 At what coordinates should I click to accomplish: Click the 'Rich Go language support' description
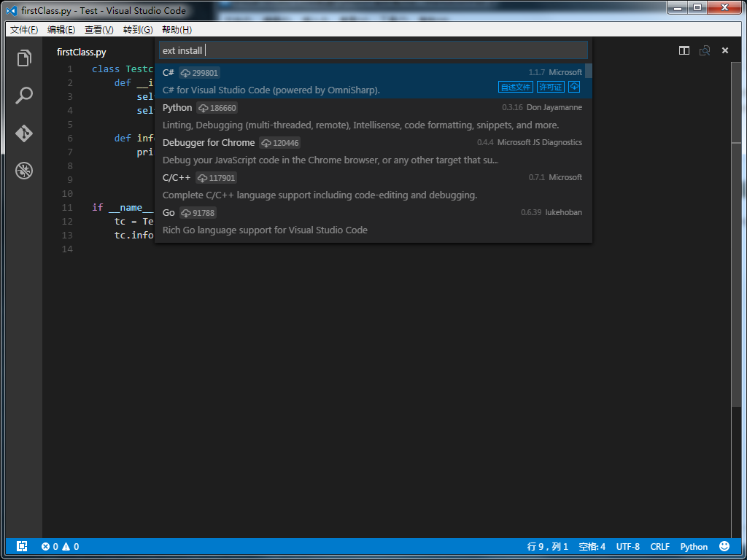(x=265, y=230)
